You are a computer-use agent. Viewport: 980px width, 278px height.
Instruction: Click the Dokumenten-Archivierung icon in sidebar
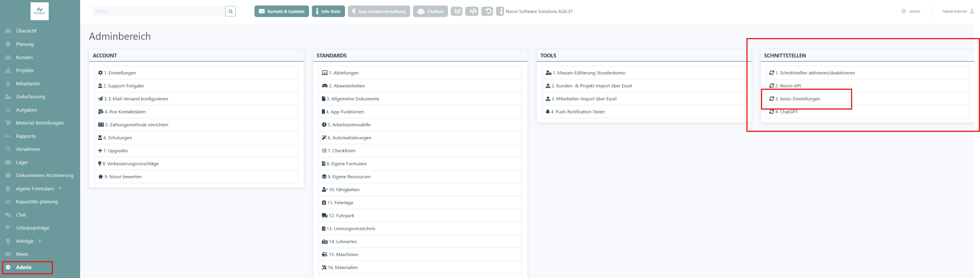[8, 176]
